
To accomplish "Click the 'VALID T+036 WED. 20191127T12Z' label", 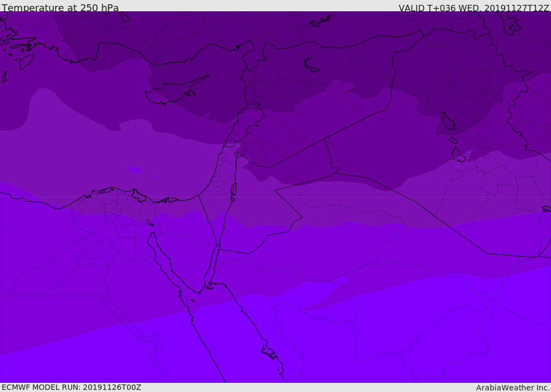I will click(x=474, y=8).
